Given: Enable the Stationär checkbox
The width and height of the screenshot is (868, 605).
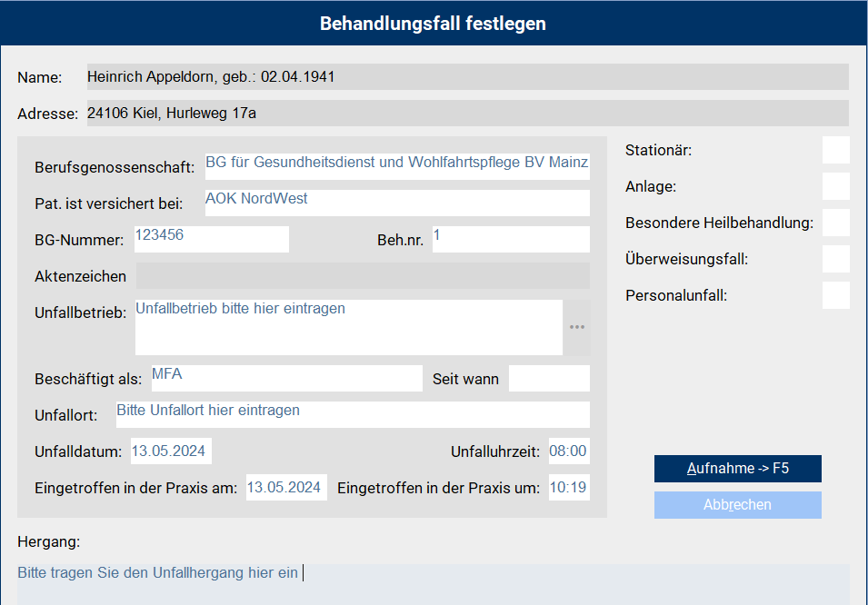Looking at the screenshot, I should tap(835, 150).
